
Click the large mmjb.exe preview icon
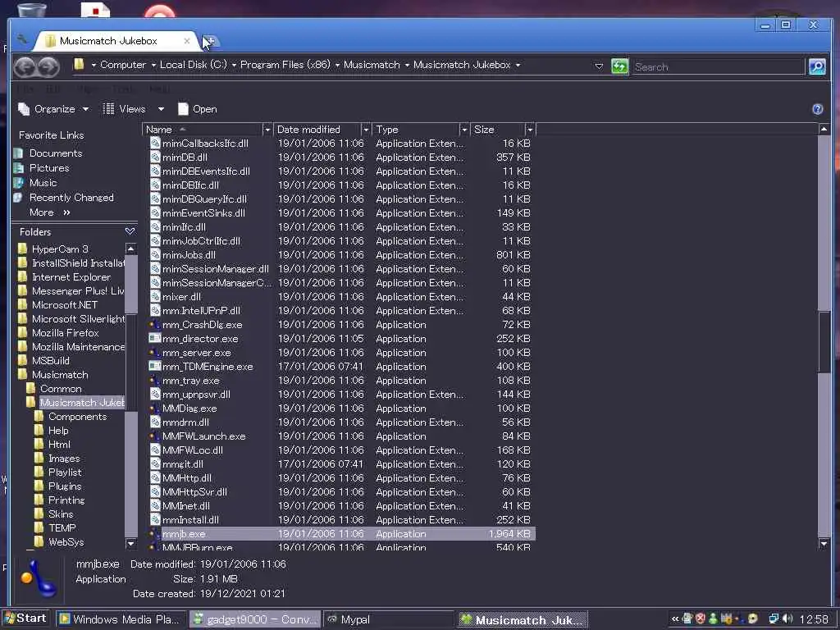click(39, 578)
